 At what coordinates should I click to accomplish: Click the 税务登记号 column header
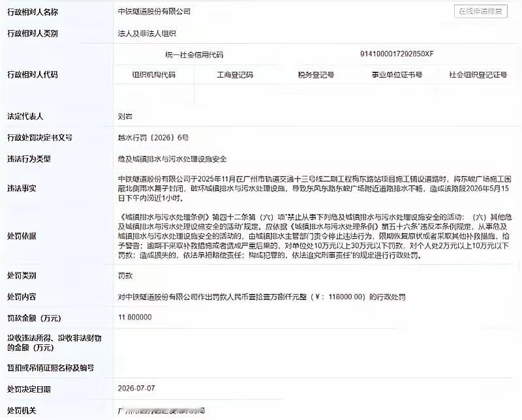click(x=316, y=75)
